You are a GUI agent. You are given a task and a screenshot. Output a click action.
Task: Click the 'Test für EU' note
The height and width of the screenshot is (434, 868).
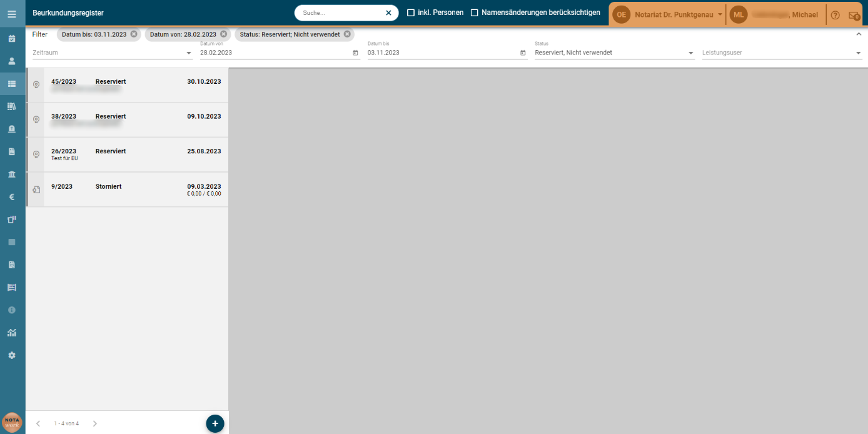point(64,158)
